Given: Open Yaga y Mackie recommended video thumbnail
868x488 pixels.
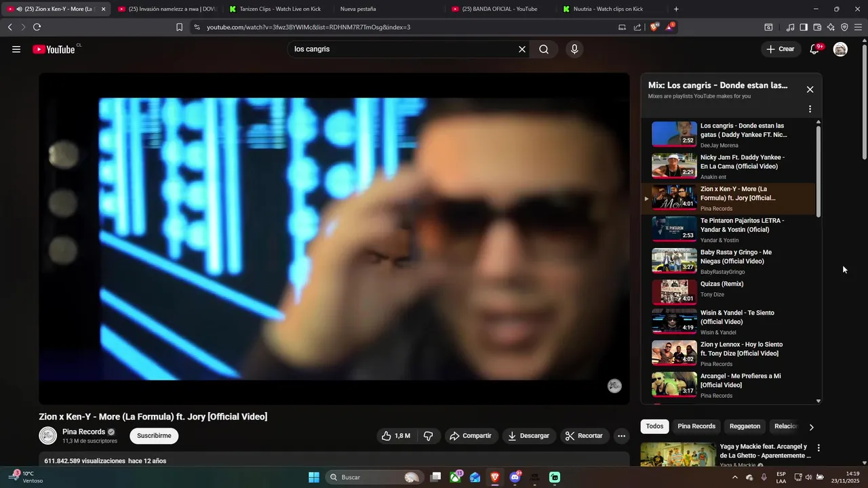Looking at the screenshot, I should click(x=678, y=455).
